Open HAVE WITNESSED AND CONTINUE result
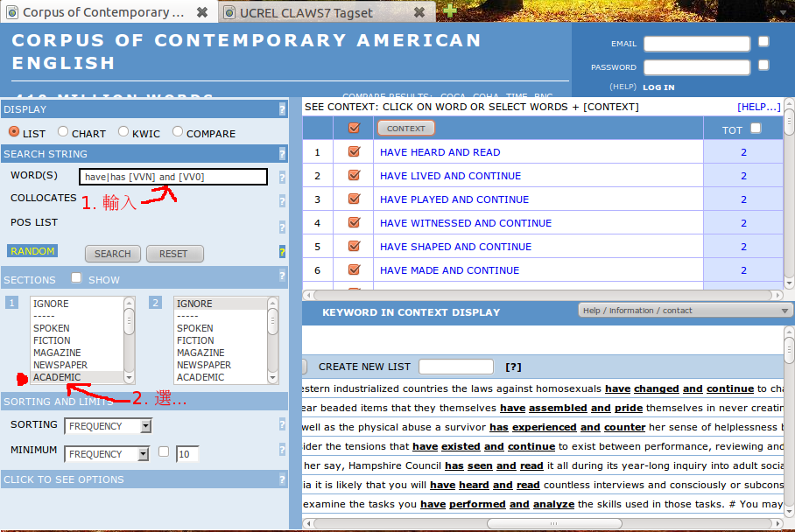The height and width of the screenshot is (532, 795). 466,223
